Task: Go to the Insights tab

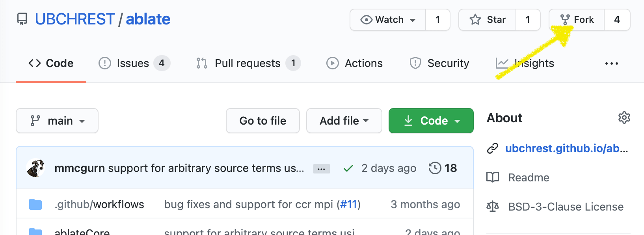Action: point(525,63)
